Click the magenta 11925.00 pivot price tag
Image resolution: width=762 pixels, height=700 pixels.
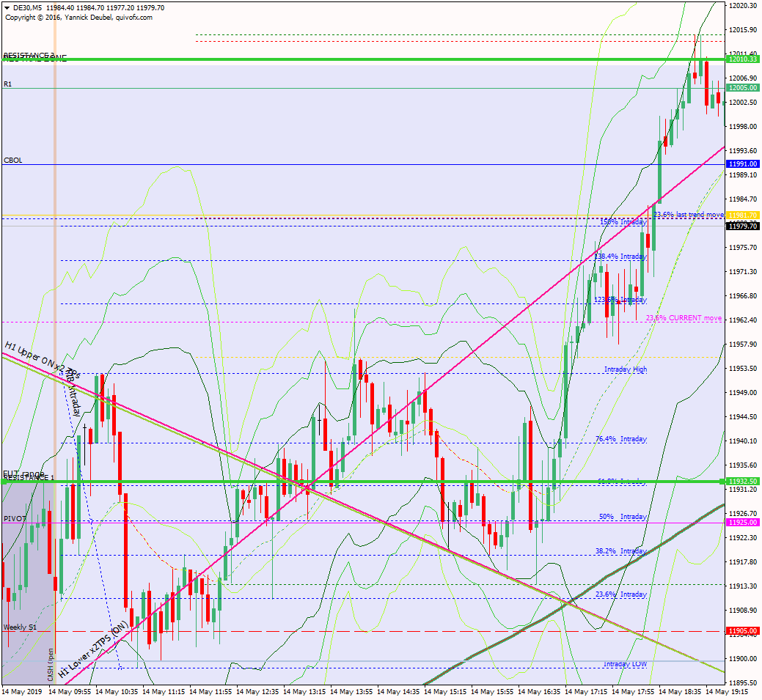coord(742,523)
